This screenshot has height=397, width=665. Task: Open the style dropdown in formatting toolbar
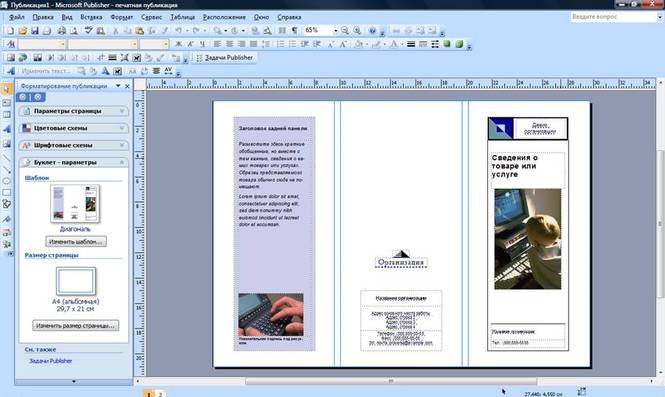[62, 44]
